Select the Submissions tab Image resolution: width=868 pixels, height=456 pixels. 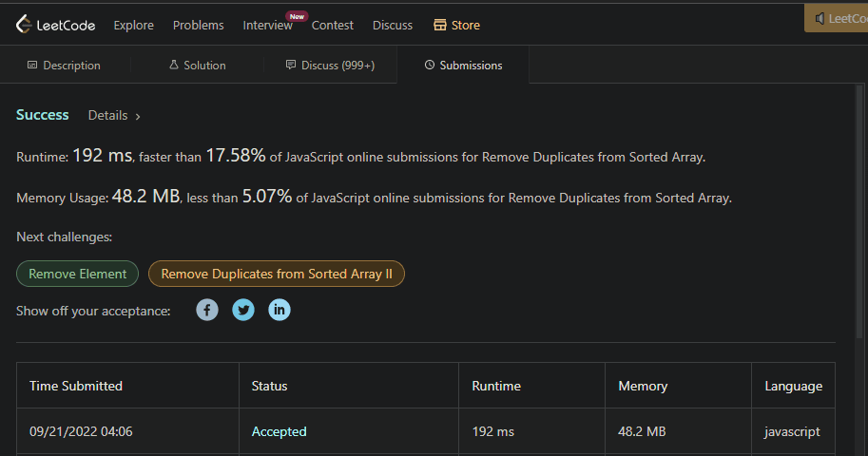coord(463,66)
